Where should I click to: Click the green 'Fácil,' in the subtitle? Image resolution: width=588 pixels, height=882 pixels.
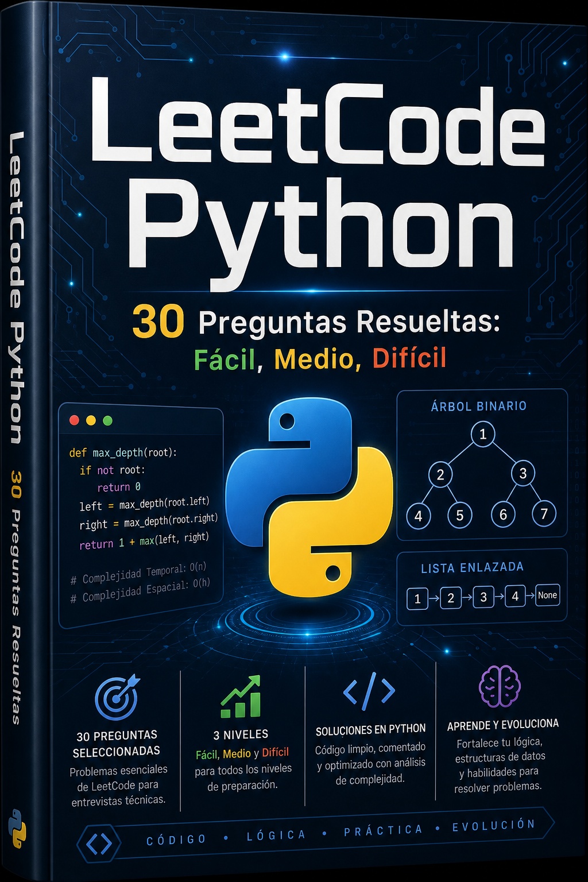(229, 361)
